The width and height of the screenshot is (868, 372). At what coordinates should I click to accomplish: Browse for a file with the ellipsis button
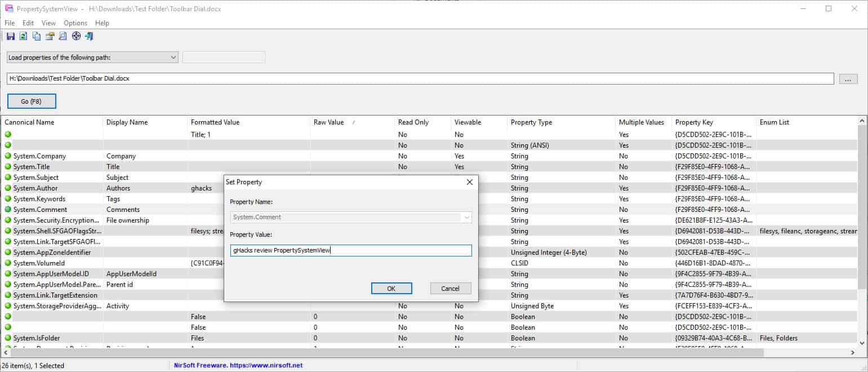coord(848,79)
